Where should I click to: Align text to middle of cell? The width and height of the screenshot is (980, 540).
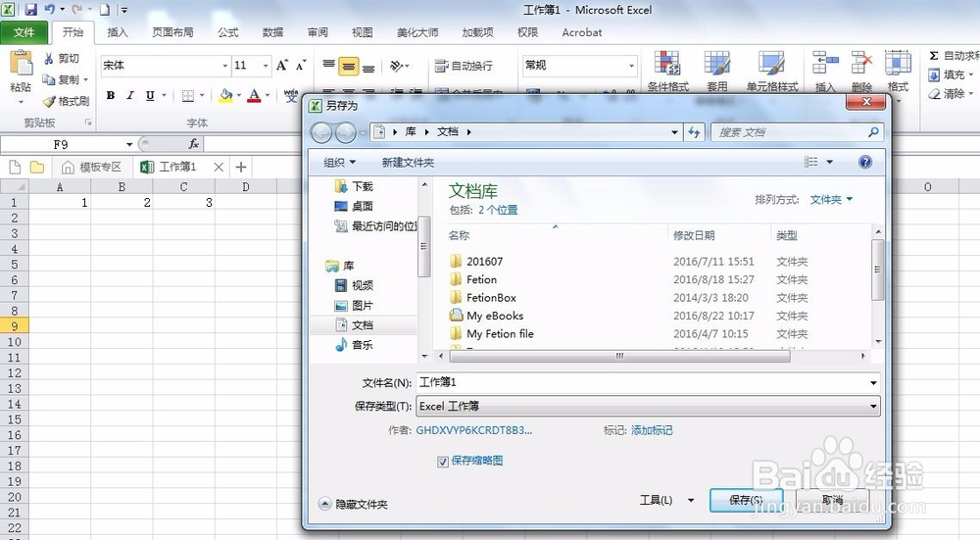tap(349, 66)
